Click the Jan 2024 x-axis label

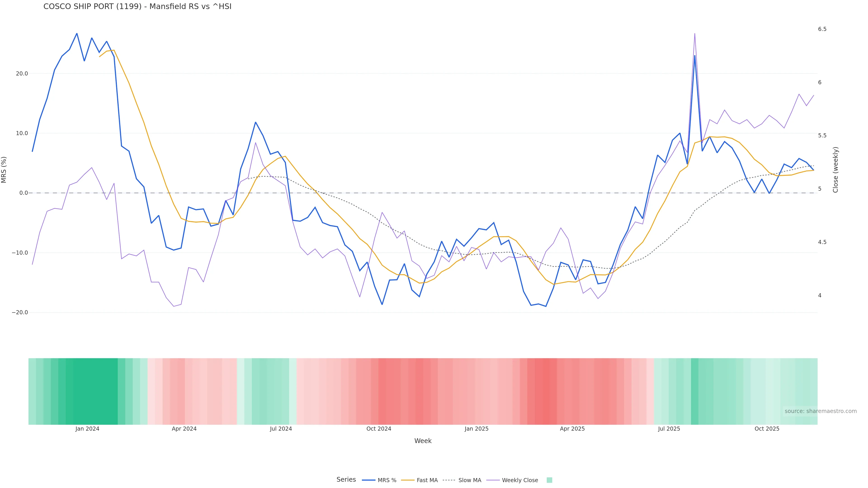pos(87,429)
